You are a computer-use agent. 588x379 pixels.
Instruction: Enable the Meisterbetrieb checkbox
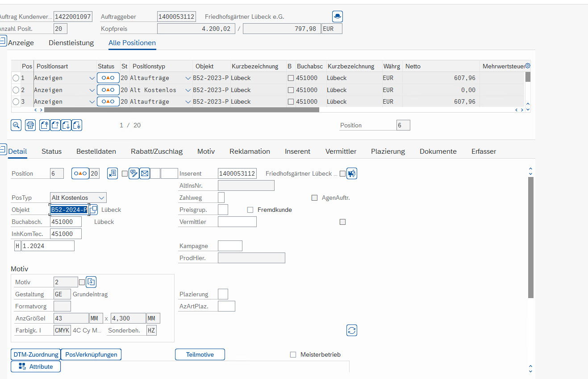click(x=293, y=354)
